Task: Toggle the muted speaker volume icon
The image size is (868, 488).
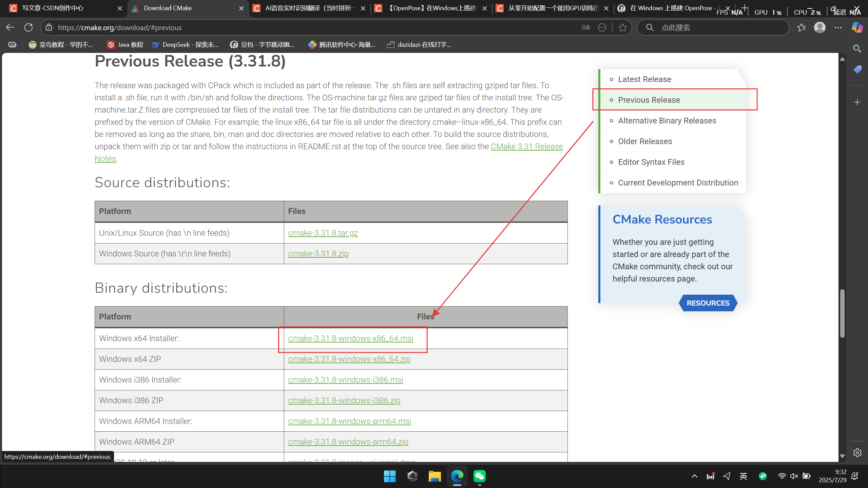Action: (794, 476)
